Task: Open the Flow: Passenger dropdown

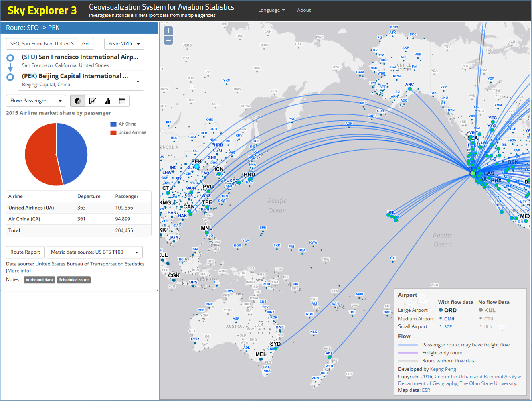Action: [x=36, y=101]
